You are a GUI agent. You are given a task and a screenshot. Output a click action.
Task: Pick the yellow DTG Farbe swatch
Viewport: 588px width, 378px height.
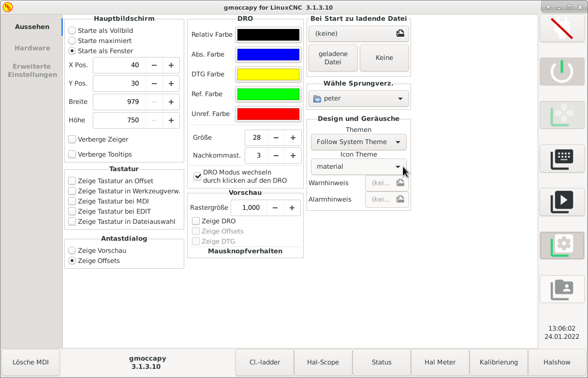pos(268,74)
